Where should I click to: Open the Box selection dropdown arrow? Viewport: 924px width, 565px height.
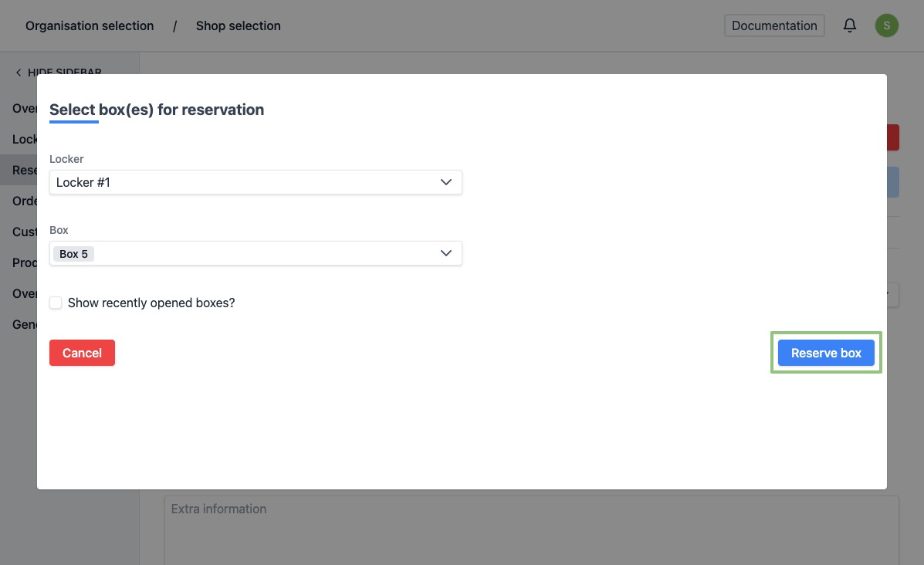pyautogui.click(x=445, y=253)
